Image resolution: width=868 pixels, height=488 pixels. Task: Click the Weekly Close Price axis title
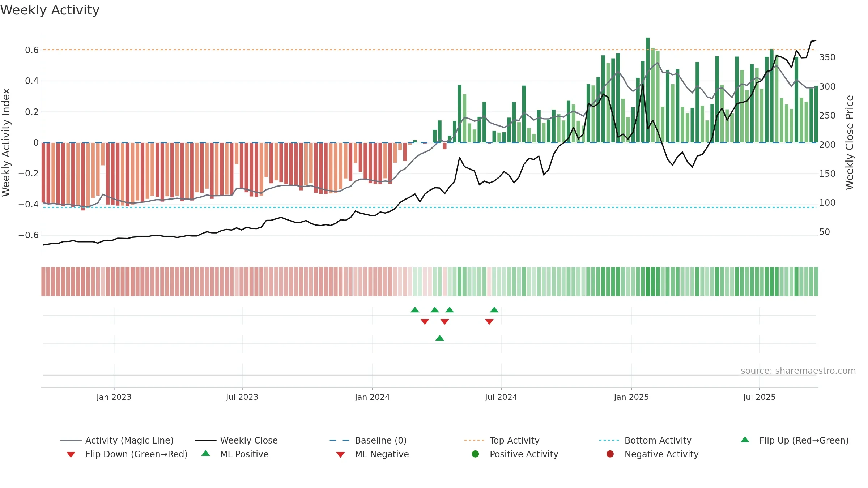tap(850, 142)
